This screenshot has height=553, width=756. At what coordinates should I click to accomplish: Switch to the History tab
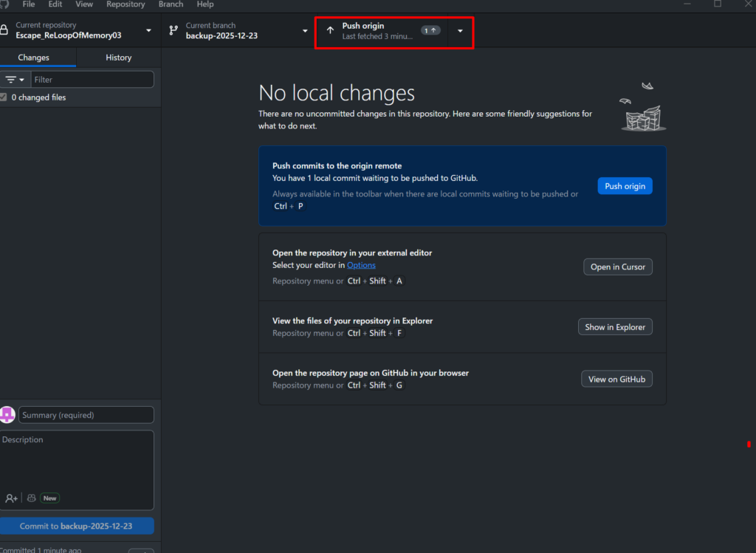118,58
